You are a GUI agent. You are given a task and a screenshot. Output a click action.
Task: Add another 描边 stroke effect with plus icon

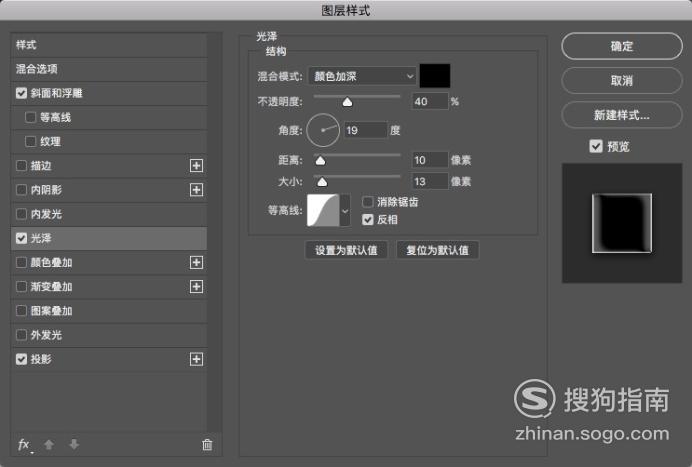(196, 166)
